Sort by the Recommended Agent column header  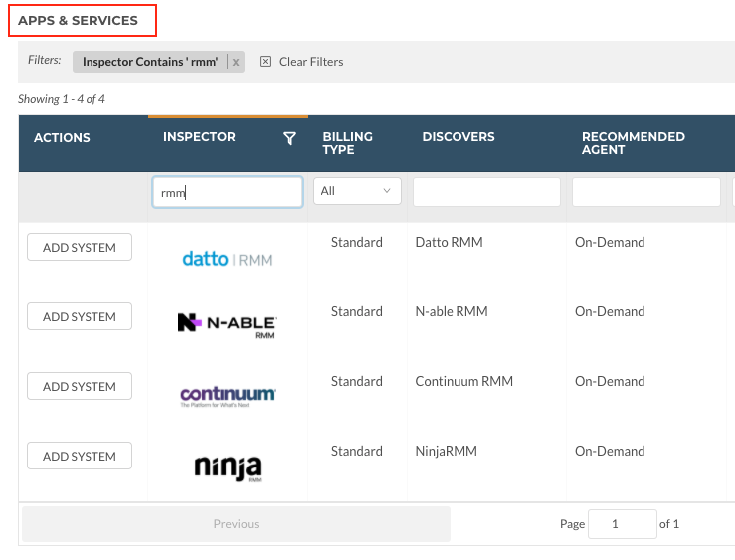[633, 143]
